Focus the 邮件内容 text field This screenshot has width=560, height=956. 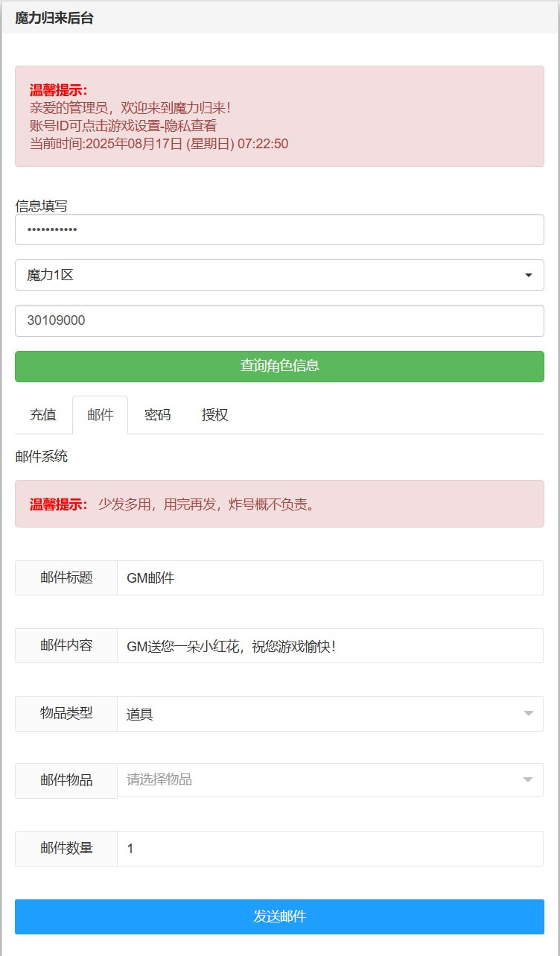tap(330, 645)
